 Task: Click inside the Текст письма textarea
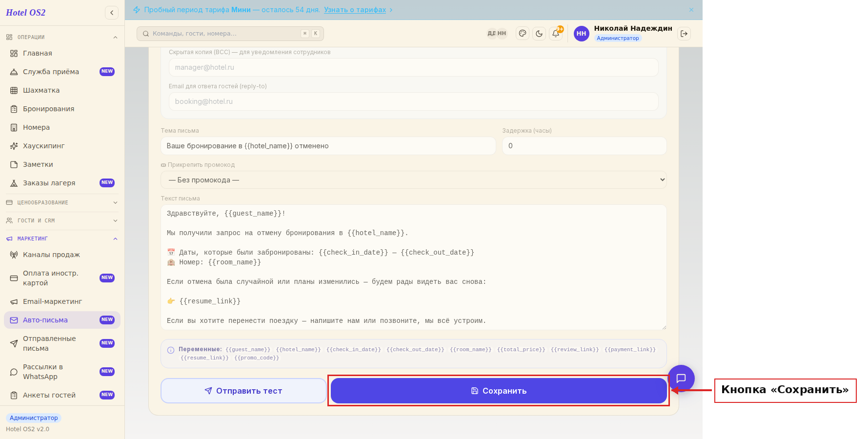[413, 267]
